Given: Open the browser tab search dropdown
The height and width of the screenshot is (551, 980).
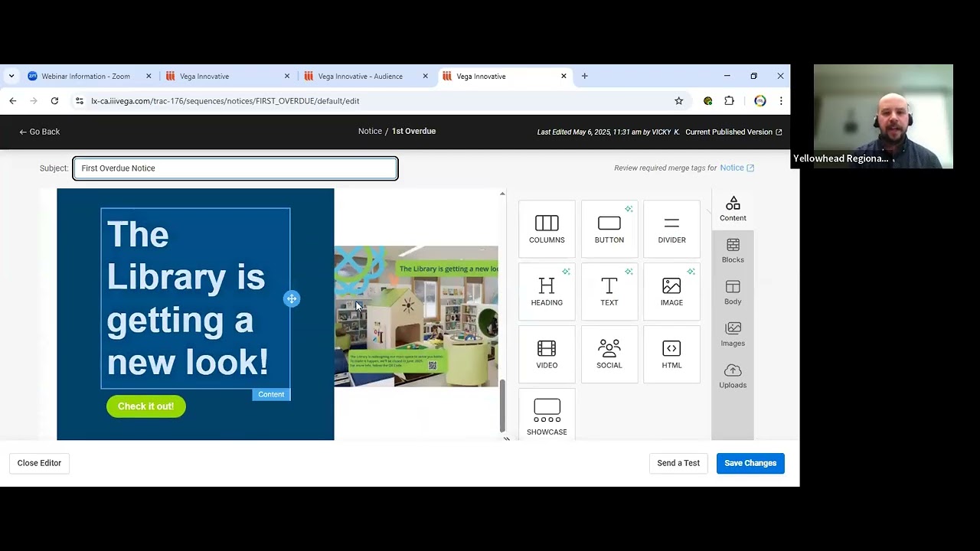Looking at the screenshot, I should (x=11, y=77).
